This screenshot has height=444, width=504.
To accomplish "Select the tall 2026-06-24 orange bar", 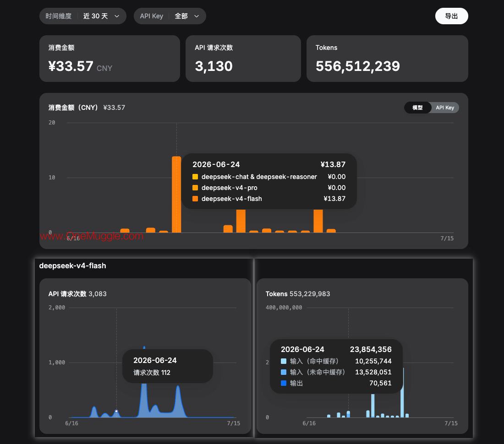I will click(x=176, y=195).
